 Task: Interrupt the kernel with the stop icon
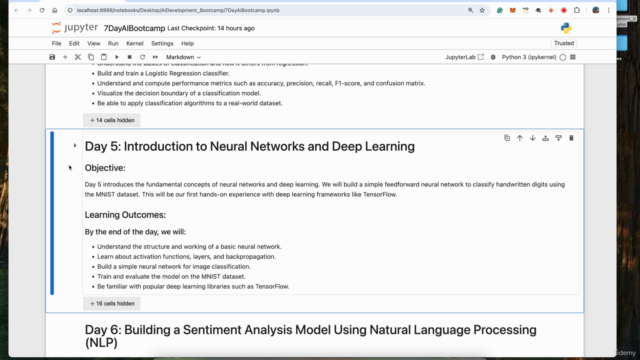coord(129,57)
